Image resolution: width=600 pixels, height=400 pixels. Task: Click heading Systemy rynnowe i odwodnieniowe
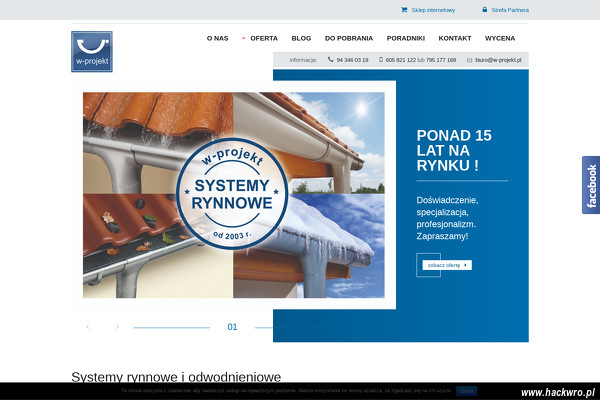[x=176, y=377]
